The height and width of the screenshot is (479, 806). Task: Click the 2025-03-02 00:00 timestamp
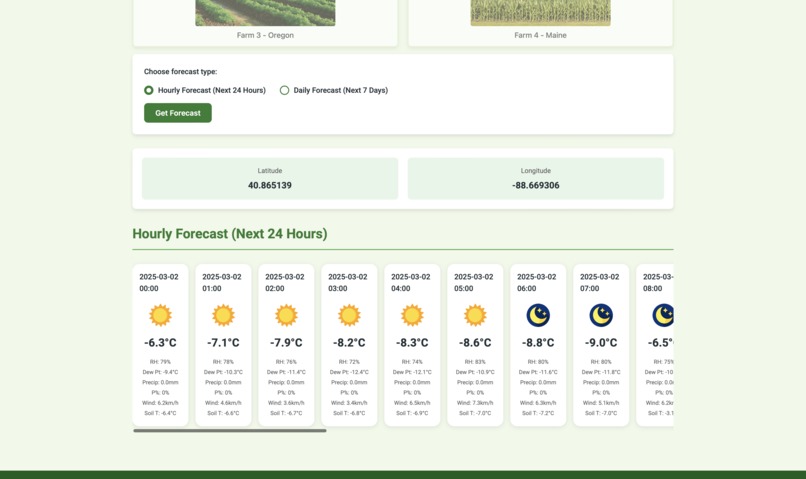pyautogui.click(x=159, y=282)
